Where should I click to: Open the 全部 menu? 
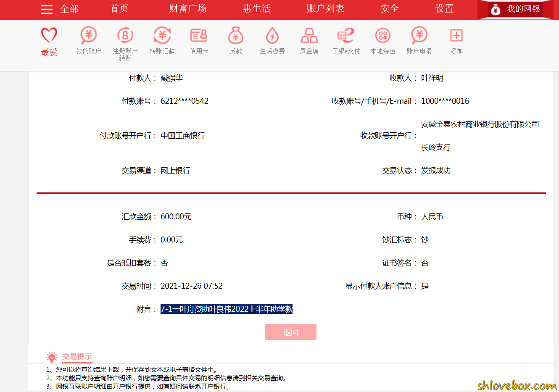click(x=69, y=9)
